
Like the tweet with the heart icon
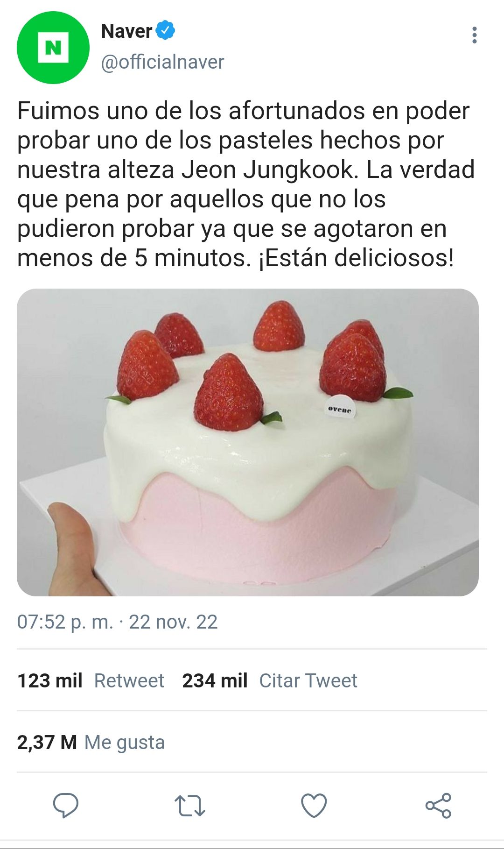(x=314, y=805)
